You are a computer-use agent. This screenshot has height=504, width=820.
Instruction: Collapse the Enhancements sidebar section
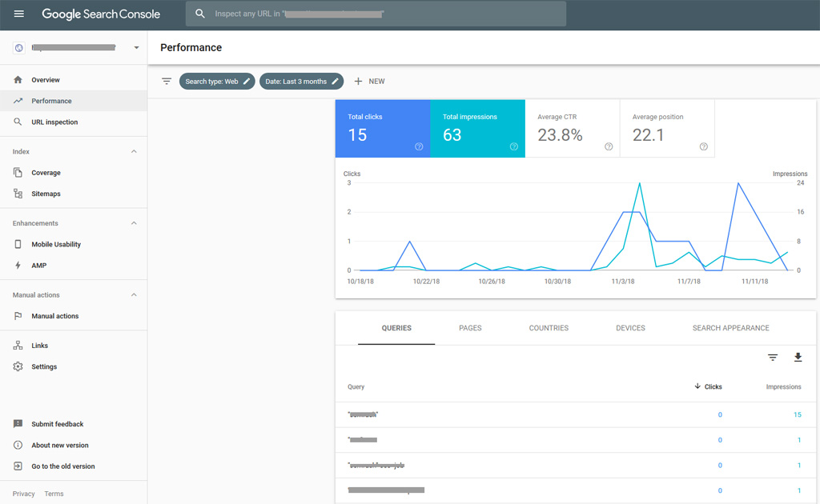point(133,222)
